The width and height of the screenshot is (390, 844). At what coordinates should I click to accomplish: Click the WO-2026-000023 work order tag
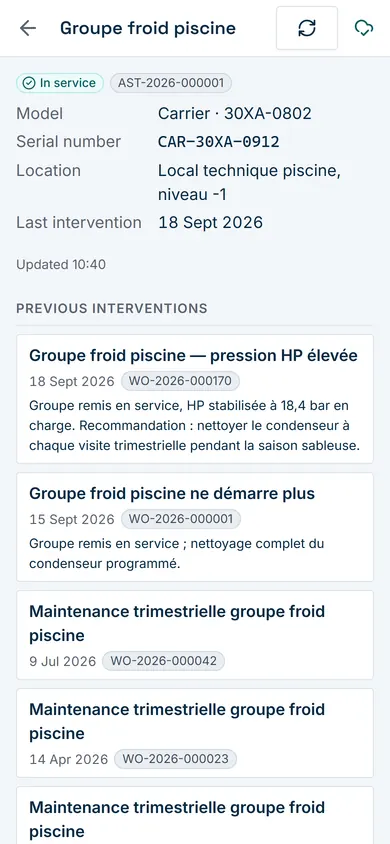175,759
